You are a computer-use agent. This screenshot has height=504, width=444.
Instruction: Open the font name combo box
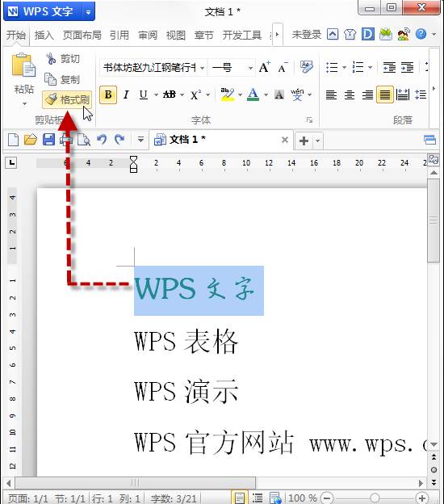point(153,68)
